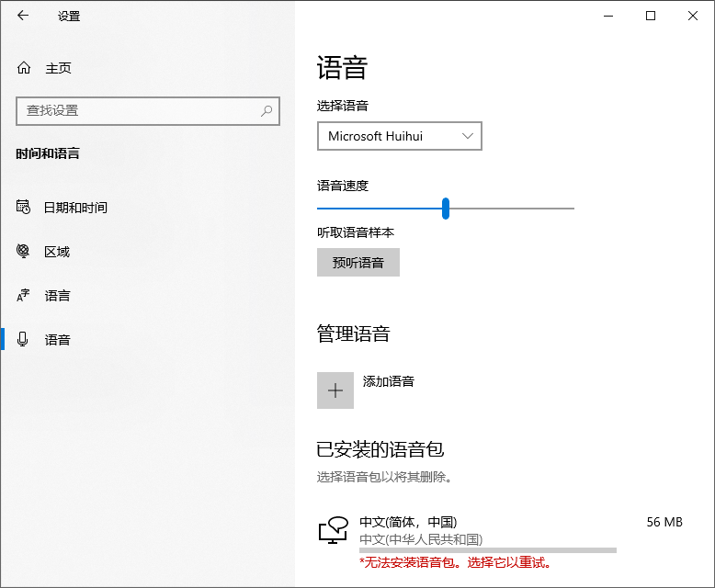Click the voice pack install progress bar
The width and height of the screenshot is (715, 588).
(488, 550)
